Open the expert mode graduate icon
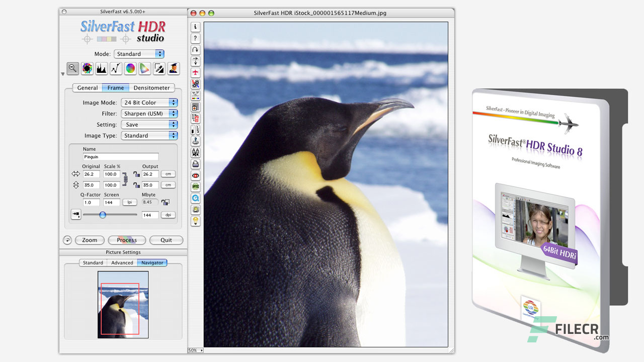The image size is (644, 362). pyautogui.click(x=174, y=68)
